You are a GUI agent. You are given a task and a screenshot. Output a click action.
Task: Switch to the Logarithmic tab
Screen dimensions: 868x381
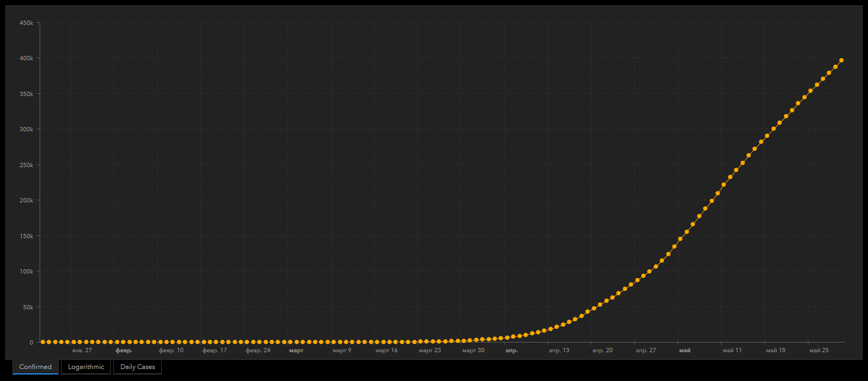tap(86, 367)
